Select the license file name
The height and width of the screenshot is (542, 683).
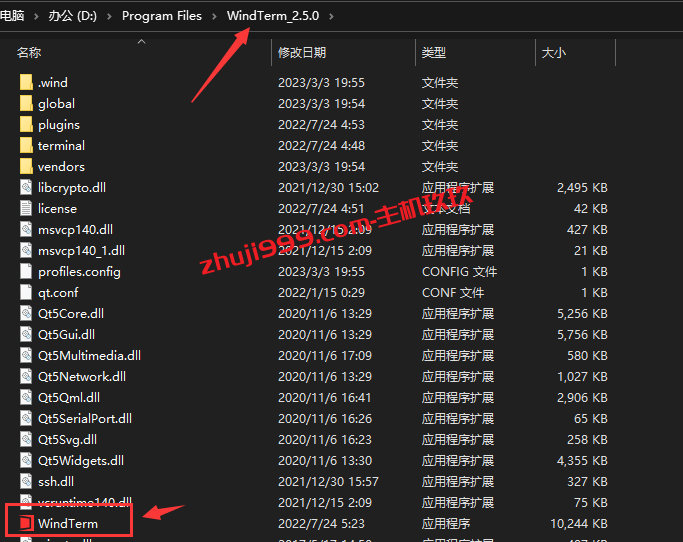coord(57,208)
